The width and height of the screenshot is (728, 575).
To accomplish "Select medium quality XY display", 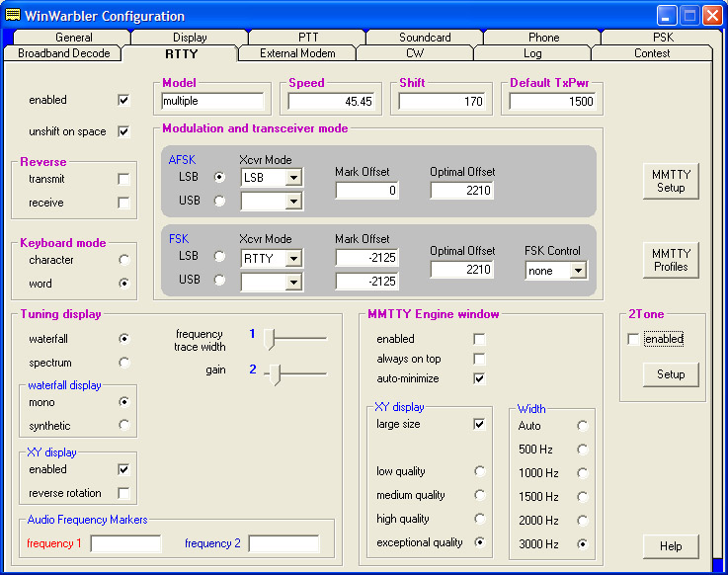I will pos(480,495).
